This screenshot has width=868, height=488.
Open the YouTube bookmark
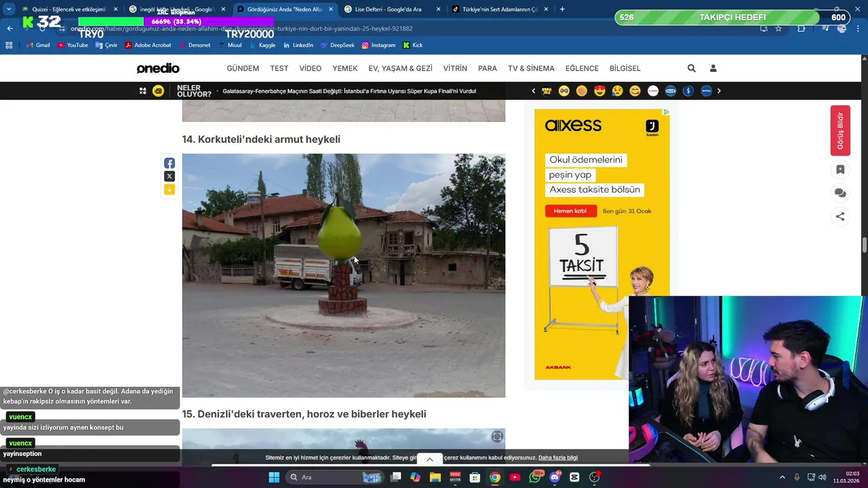pyautogui.click(x=73, y=45)
